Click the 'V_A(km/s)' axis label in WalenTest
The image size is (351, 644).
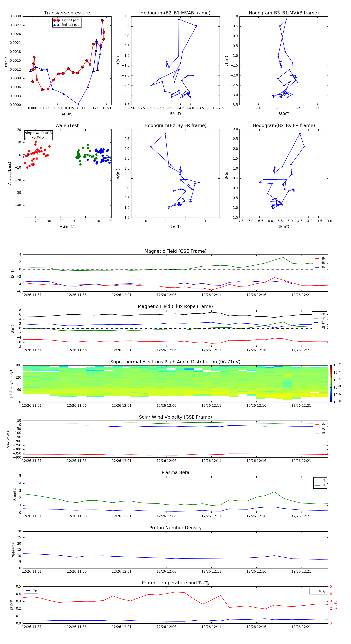tap(67, 227)
